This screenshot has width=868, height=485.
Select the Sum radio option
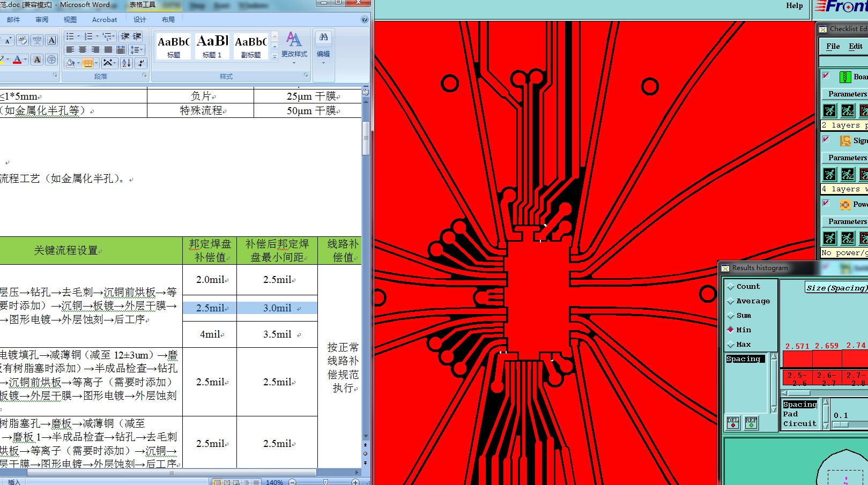(739, 316)
